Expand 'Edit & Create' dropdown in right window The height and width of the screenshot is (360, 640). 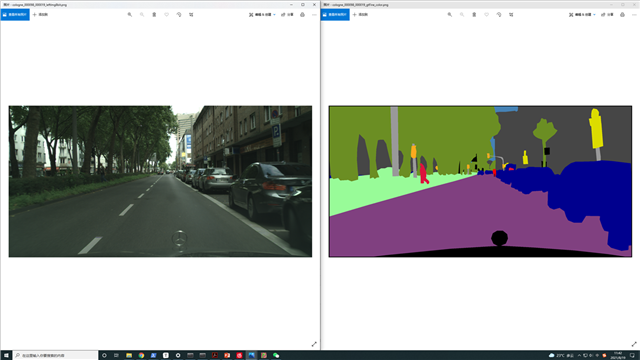(x=582, y=15)
